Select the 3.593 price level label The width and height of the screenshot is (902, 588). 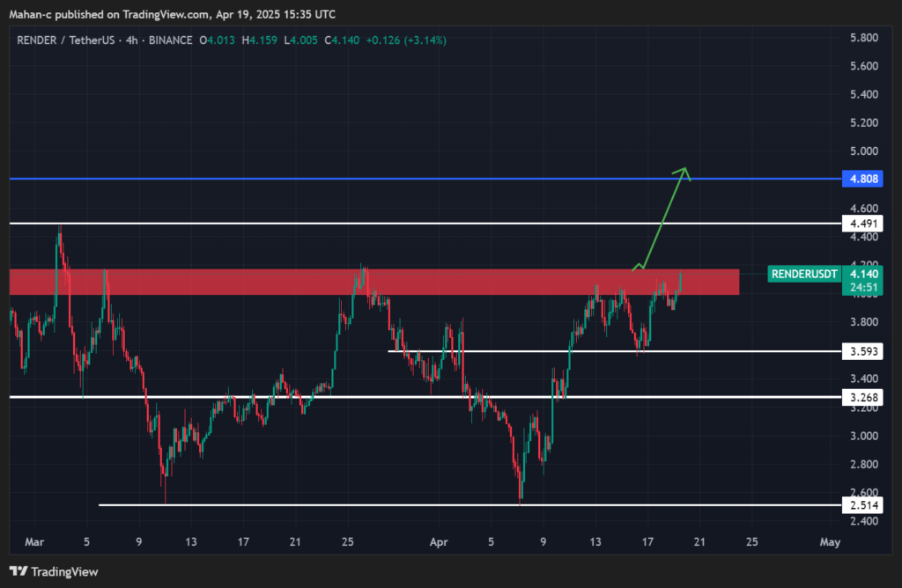(859, 352)
